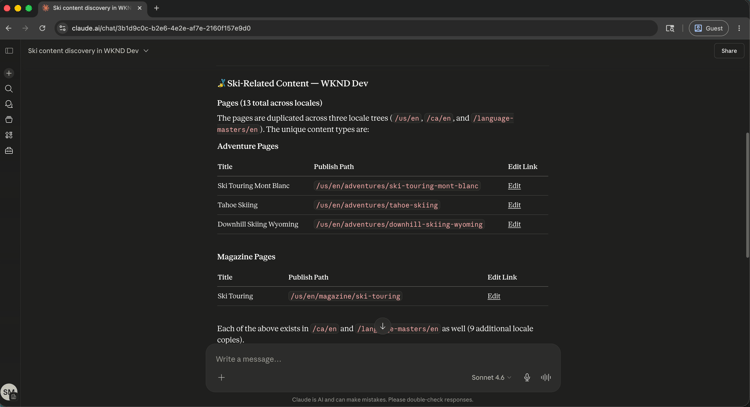Click the browser address bar URL
The height and width of the screenshot is (407, 750).
161,28
